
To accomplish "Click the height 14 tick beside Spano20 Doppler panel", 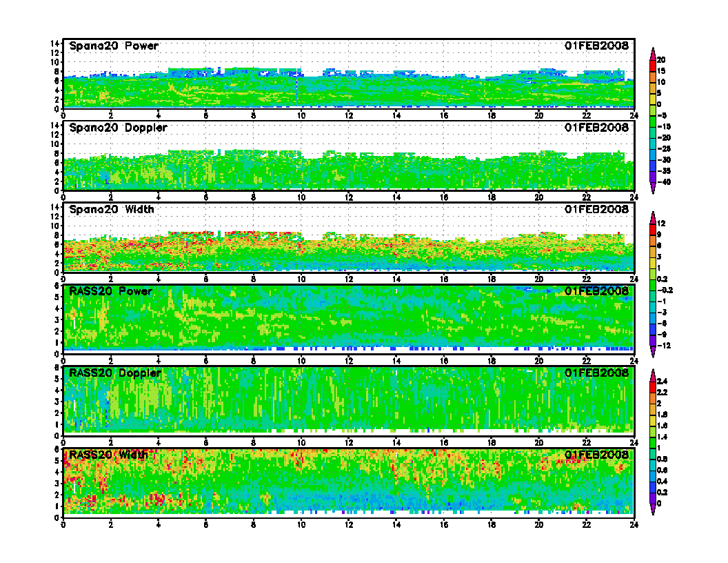I will click(54, 125).
